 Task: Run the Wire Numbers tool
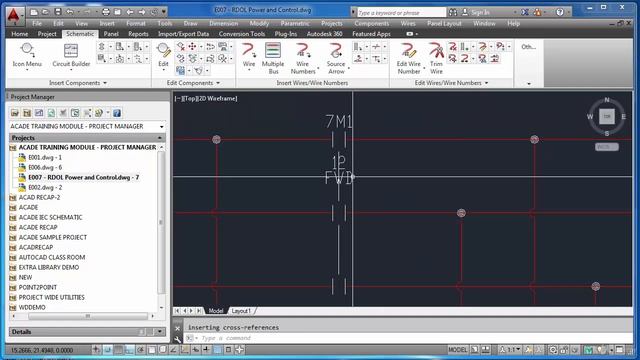(303, 58)
